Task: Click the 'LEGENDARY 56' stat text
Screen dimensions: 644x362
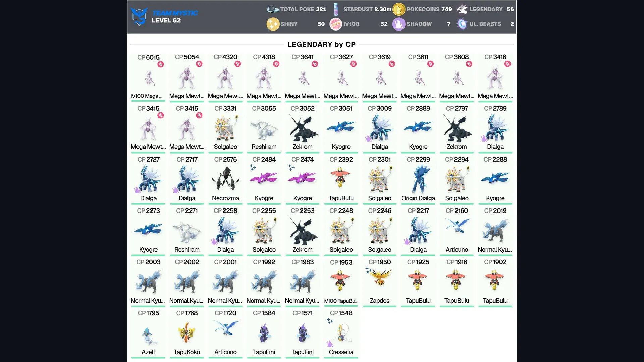Action: 491,9
